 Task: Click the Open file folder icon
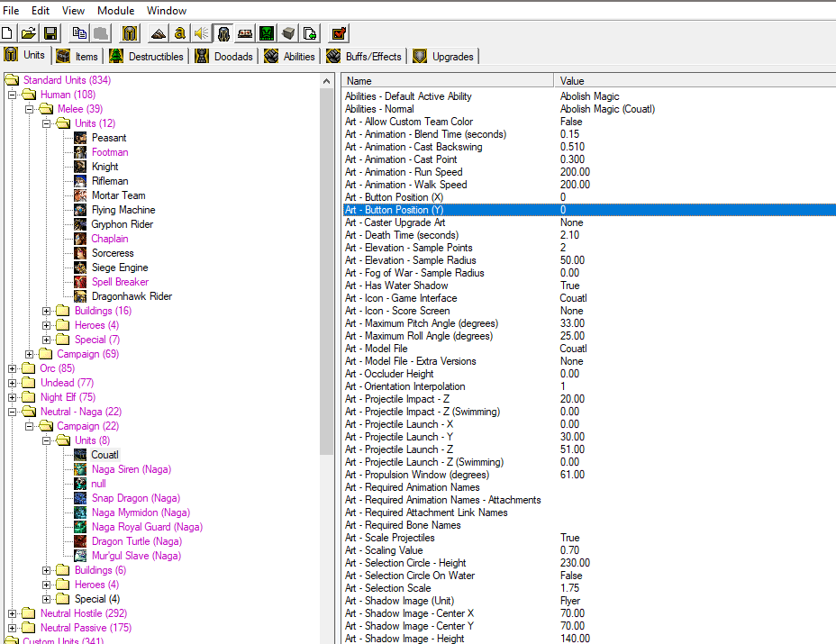(x=29, y=33)
